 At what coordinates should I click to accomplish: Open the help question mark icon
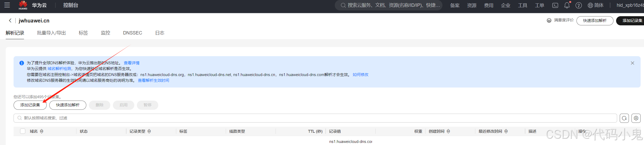tap(579, 5)
